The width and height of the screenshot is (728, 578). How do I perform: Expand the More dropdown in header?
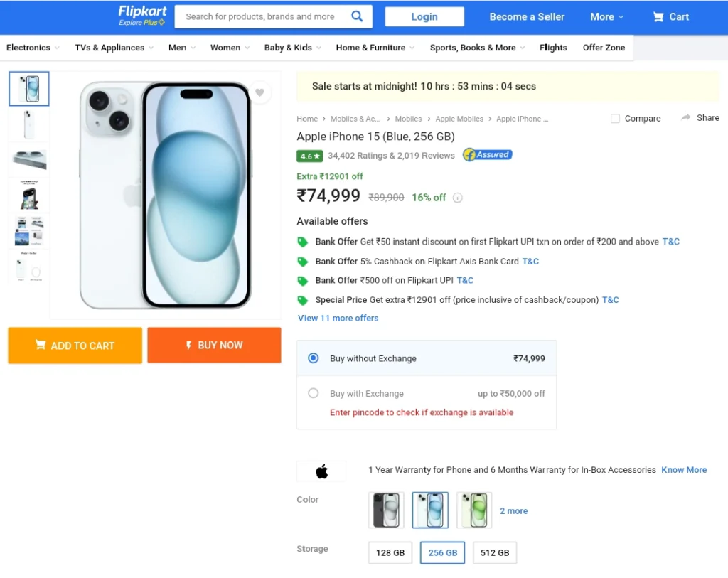(x=606, y=17)
